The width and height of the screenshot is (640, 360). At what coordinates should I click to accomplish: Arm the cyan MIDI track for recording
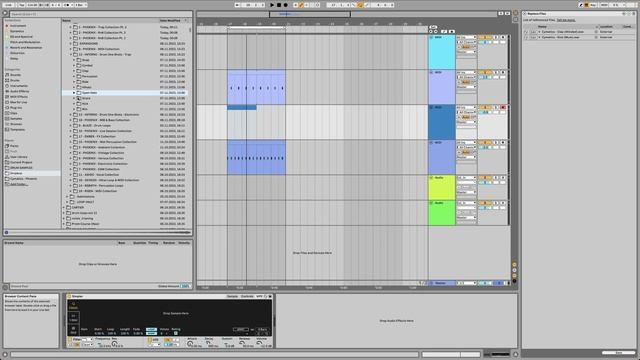pyautogui.click(x=503, y=38)
